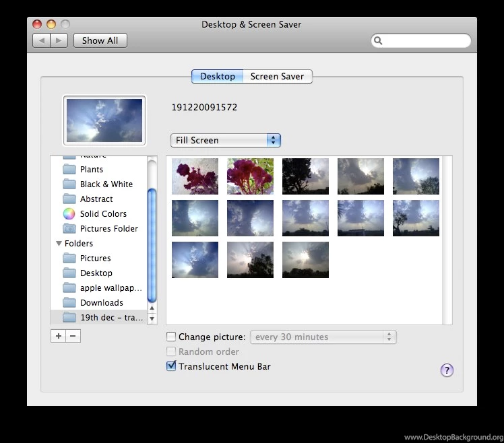Select the Pictures Folder item
This screenshot has height=443, width=504.
coord(98,228)
